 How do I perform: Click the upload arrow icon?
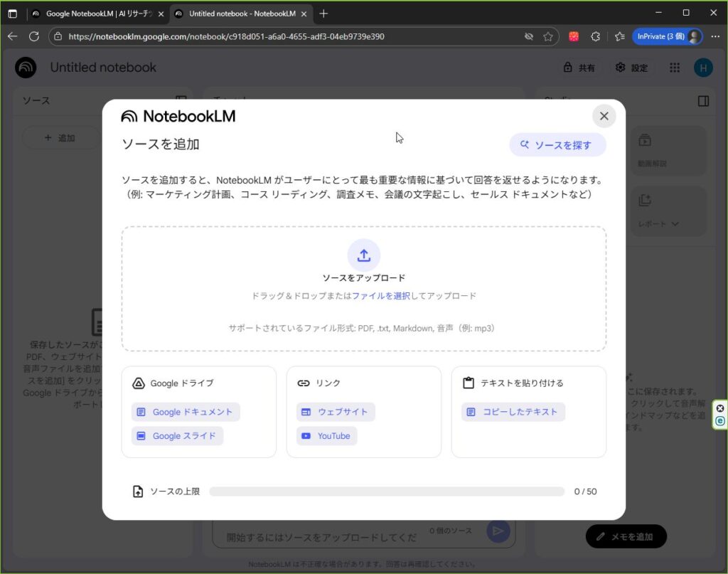[363, 255]
